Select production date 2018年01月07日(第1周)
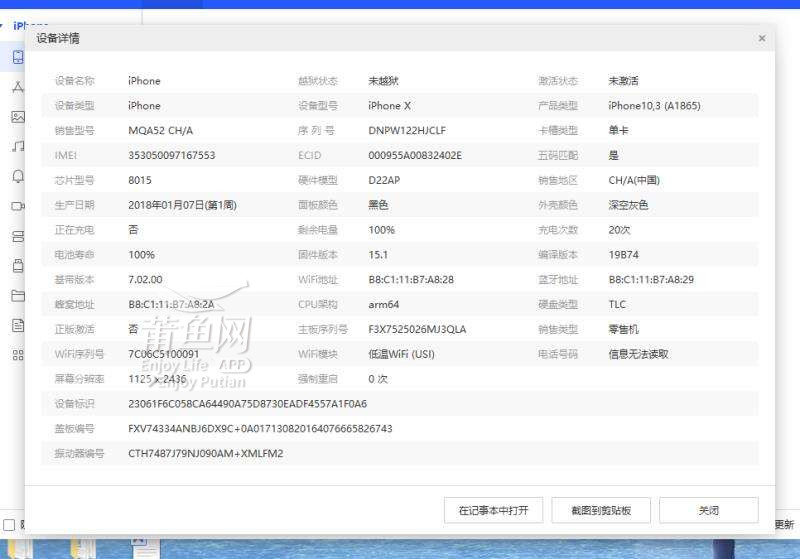Image resolution: width=800 pixels, height=559 pixels. point(182,205)
